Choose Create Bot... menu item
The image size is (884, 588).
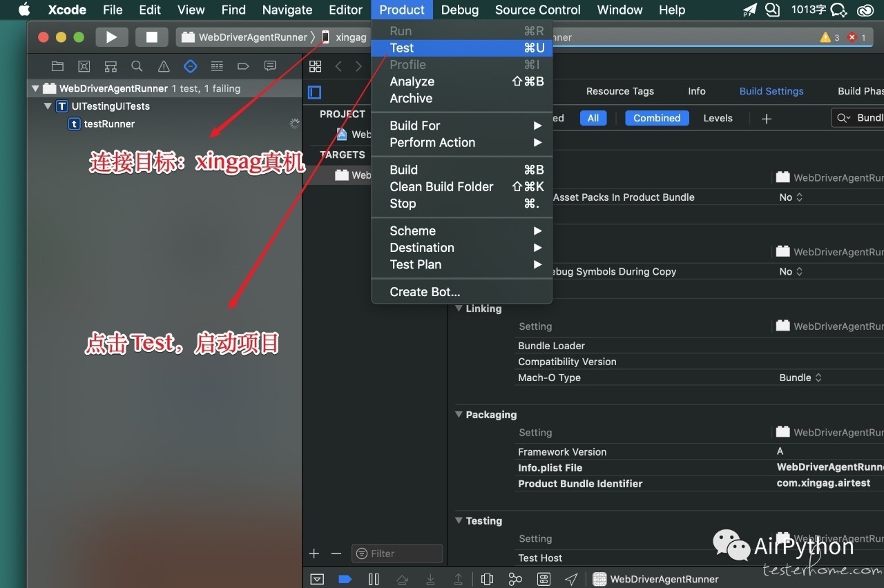461,292
